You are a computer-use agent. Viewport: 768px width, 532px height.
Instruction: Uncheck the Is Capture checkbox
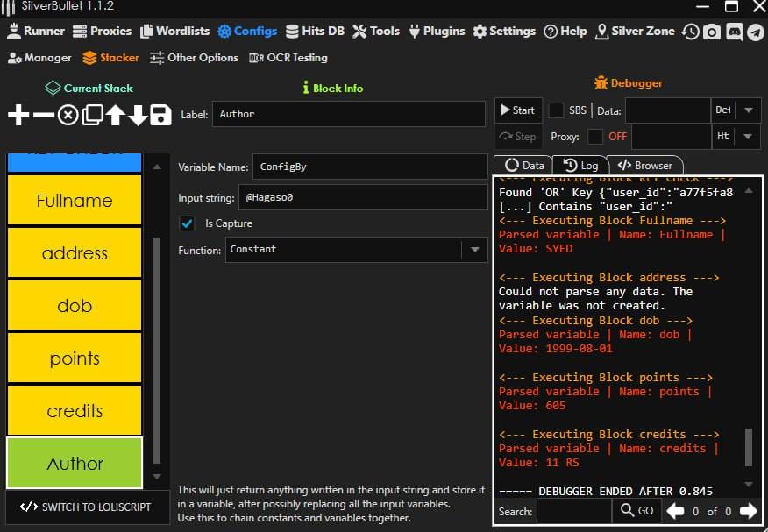pos(187,223)
